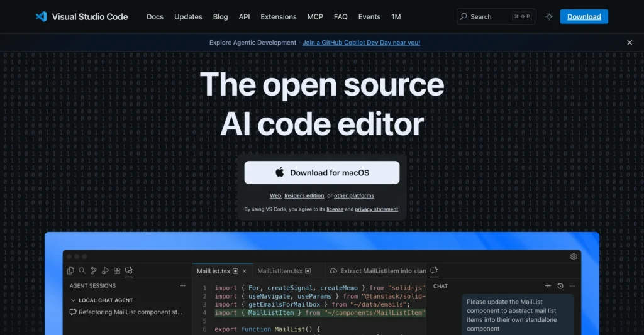
Task: Click the blue Download button in header
Action: point(584,17)
